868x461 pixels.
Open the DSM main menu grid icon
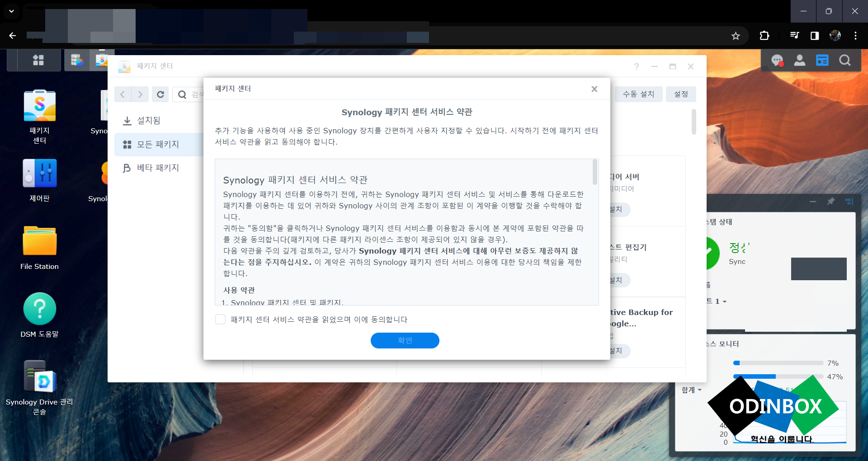tap(38, 60)
